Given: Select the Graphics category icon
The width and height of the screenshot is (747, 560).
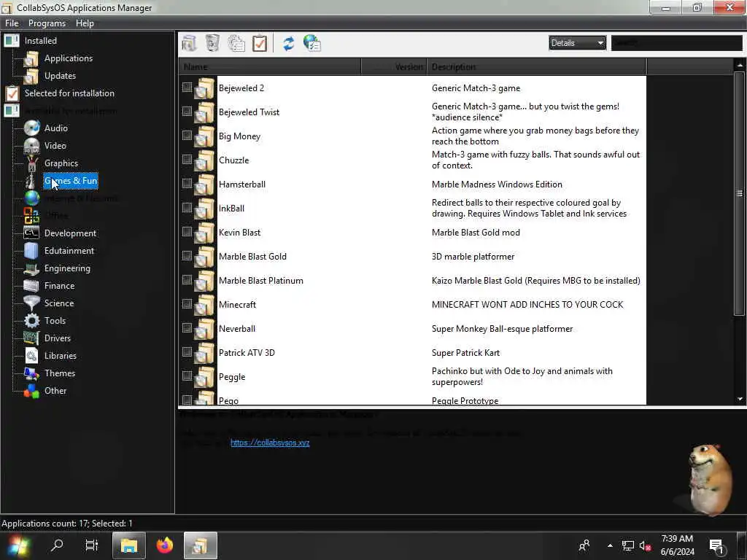Looking at the screenshot, I should pyautogui.click(x=31, y=163).
